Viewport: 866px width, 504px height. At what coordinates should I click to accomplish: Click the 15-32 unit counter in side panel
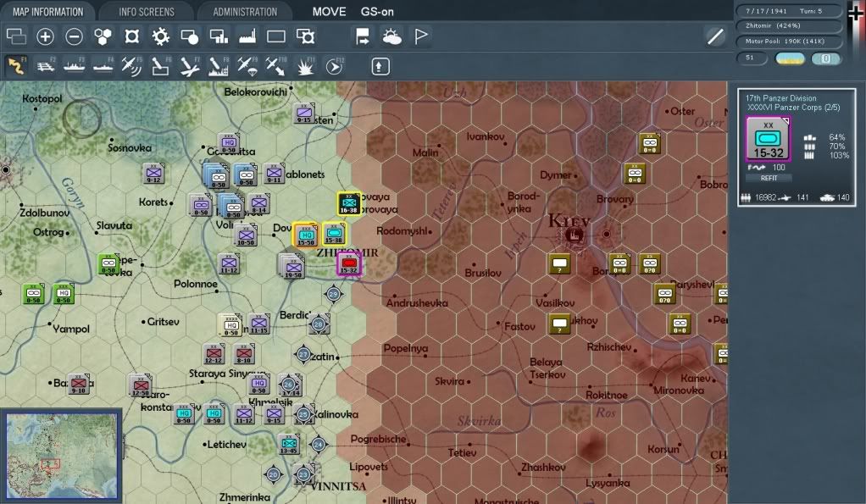pos(768,139)
